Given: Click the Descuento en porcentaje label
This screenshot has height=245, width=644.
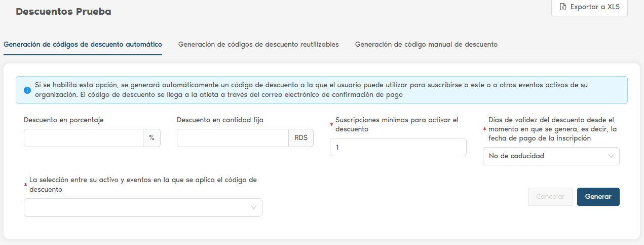Looking at the screenshot, I should coord(64,120).
